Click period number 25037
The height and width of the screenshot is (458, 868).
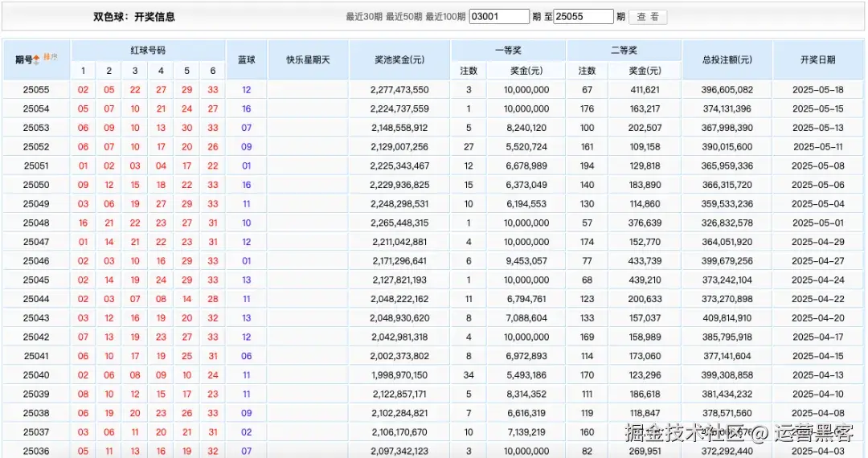point(36,432)
